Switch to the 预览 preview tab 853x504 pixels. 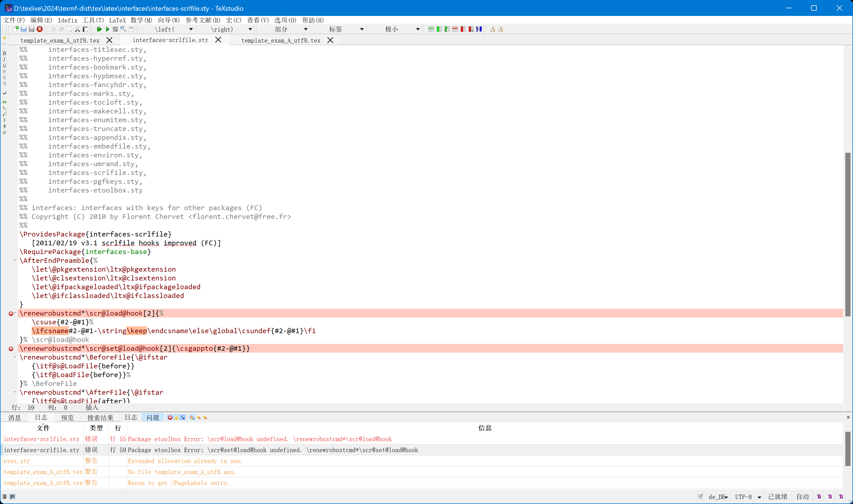pyautogui.click(x=67, y=417)
